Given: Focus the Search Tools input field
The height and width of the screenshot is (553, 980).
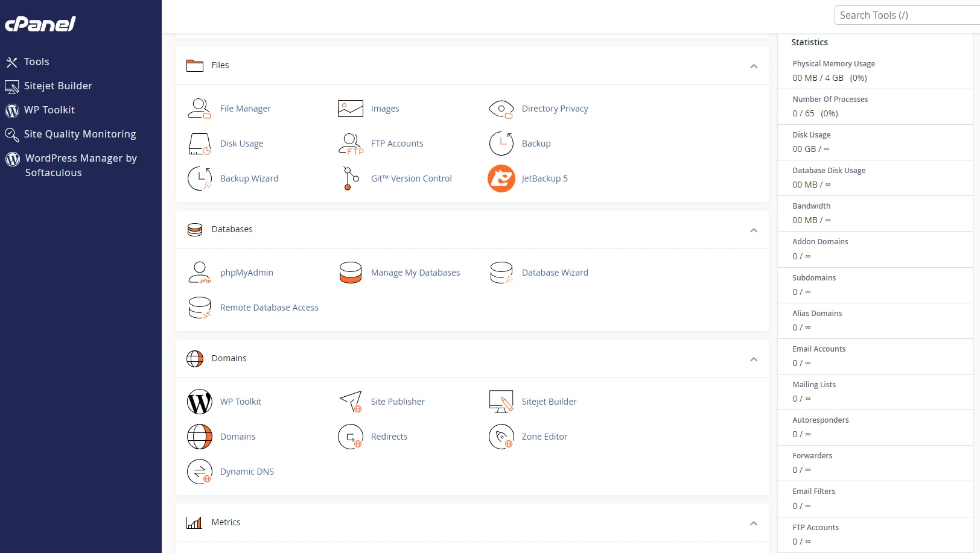Looking at the screenshot, I should point(907,15).
